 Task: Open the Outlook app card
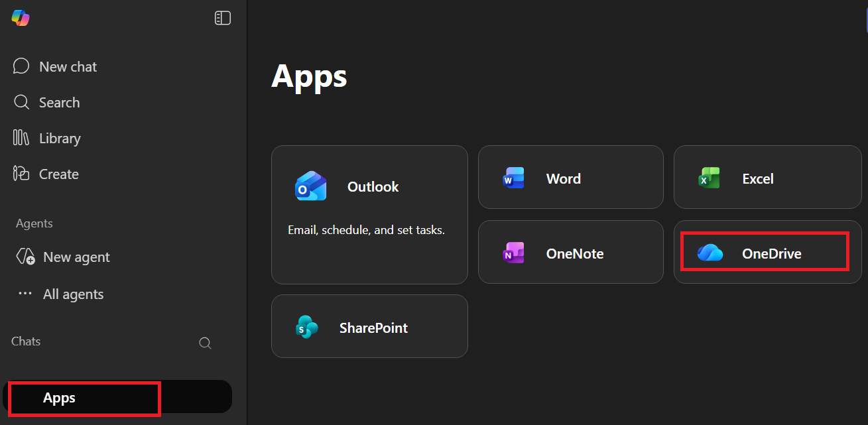coord(369,215)
